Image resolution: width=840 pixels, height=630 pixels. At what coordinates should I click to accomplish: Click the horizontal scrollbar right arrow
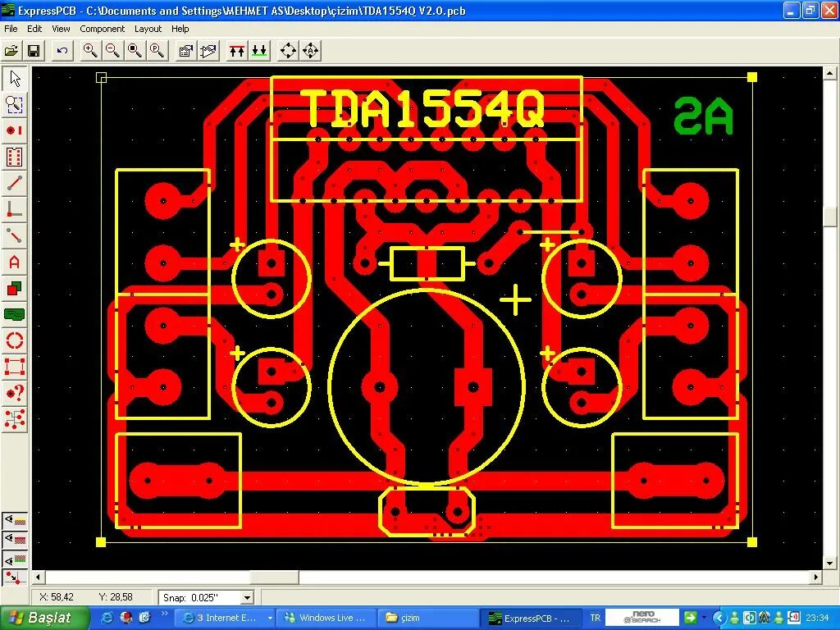tap(815, 577)
